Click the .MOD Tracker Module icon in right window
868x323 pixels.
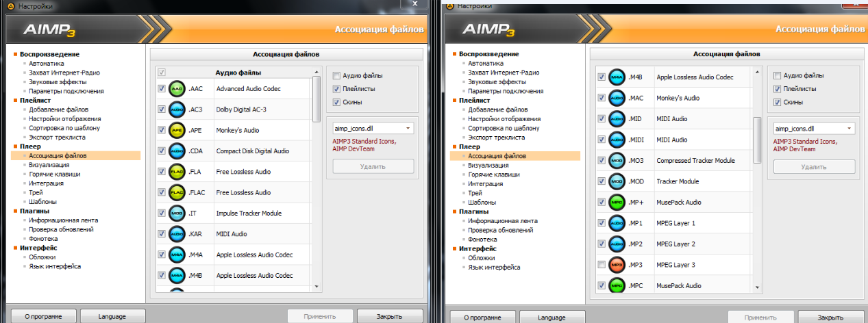[617, 181]
